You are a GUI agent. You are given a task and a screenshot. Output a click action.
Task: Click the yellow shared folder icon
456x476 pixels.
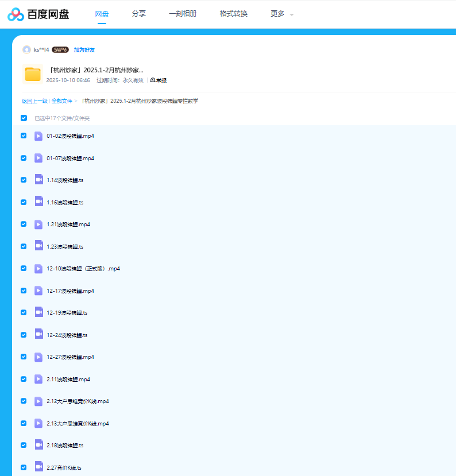tap(33, 75)
